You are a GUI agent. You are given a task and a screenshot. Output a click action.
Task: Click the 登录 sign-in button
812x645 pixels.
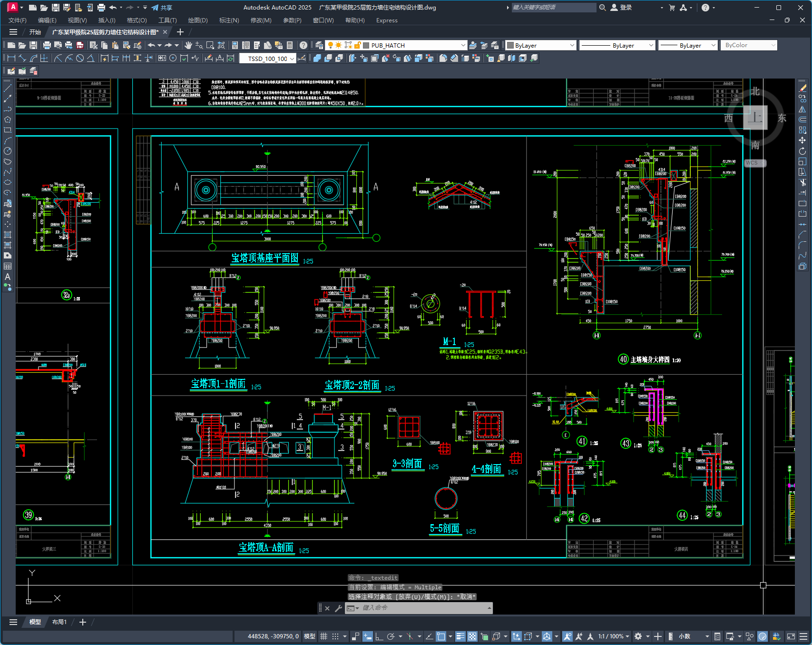tap(621, 8)
